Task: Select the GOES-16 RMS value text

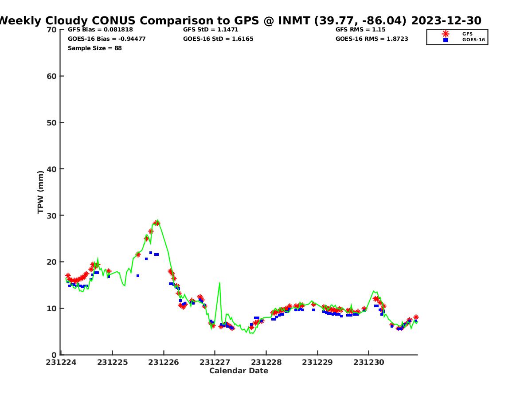Action: pyautogui.click(x=372, y=39)
